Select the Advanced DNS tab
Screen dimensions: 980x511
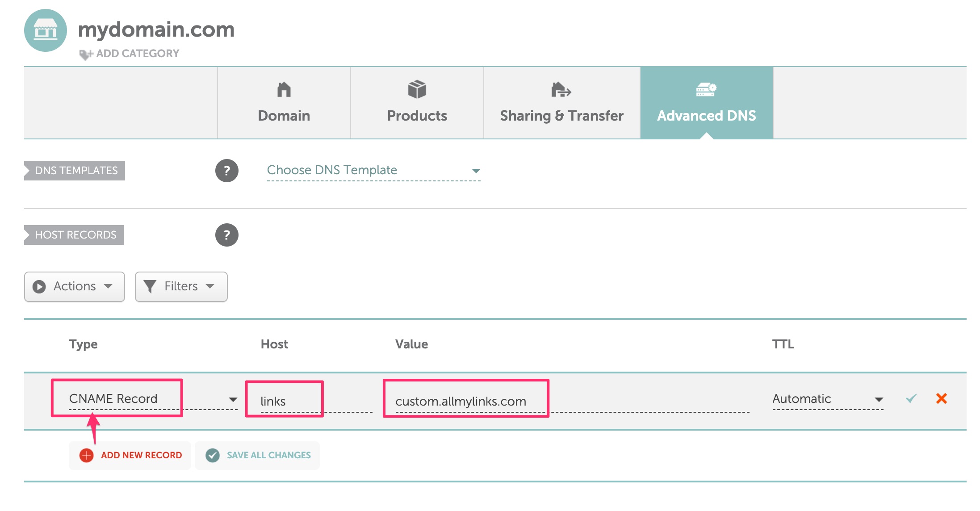click(x=707, y=103)
